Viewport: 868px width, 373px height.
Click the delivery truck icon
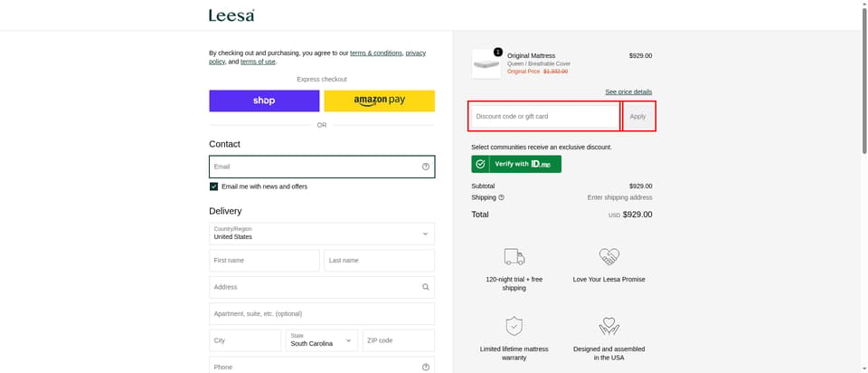[x=514, y=256]
